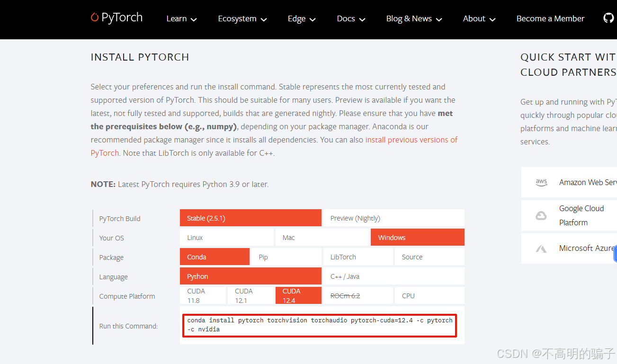Image resolution: width=617 pixels, height=364 pixels.
Task: Select the Pip package option
Action: tap(286, 257)
